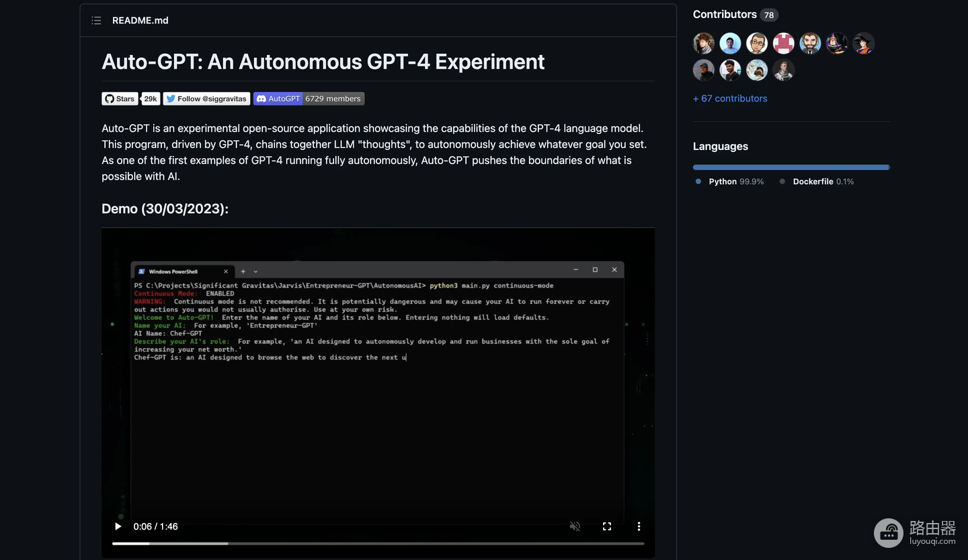The width and height of the screenshot is (968, 560).
Task: Click the blue Python language bar
Action: pos(791,167)
